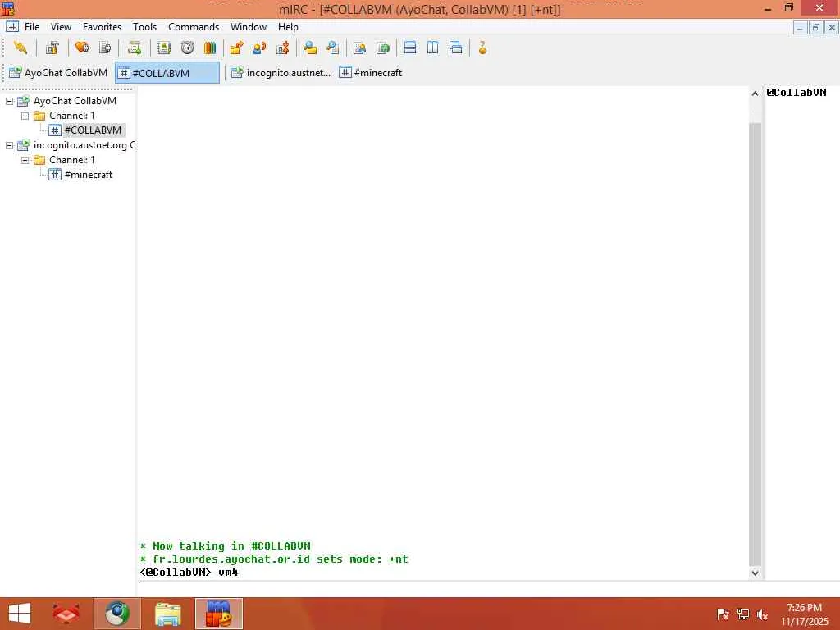
Task: Click the 'sets mode: +nt' message line
Action: [x=274, y=559]
